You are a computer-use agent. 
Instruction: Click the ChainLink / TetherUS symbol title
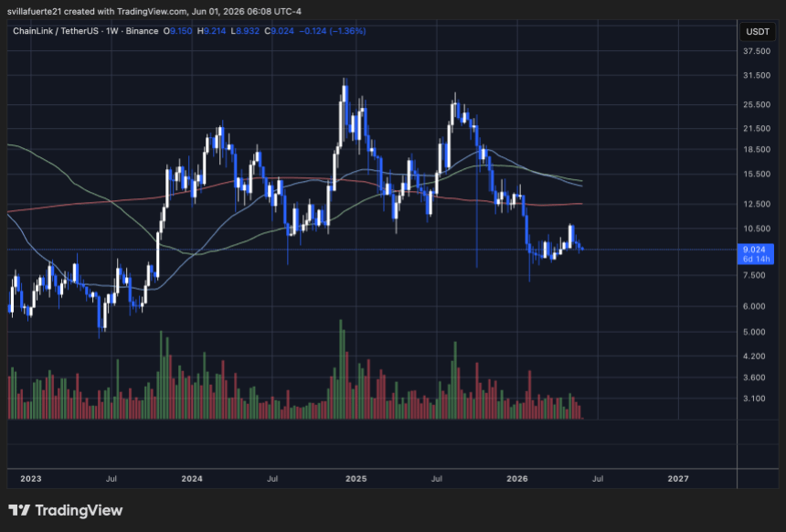(x=56, y=31)
